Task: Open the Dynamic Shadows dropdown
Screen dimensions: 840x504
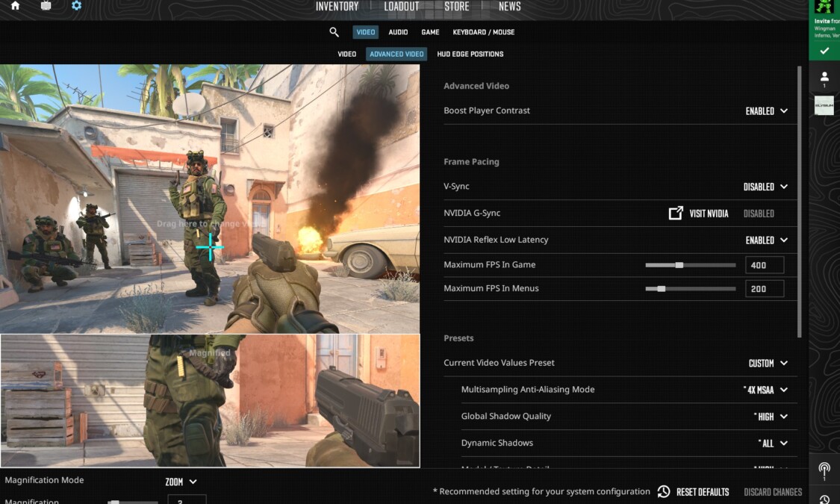Action: [773, 444]
